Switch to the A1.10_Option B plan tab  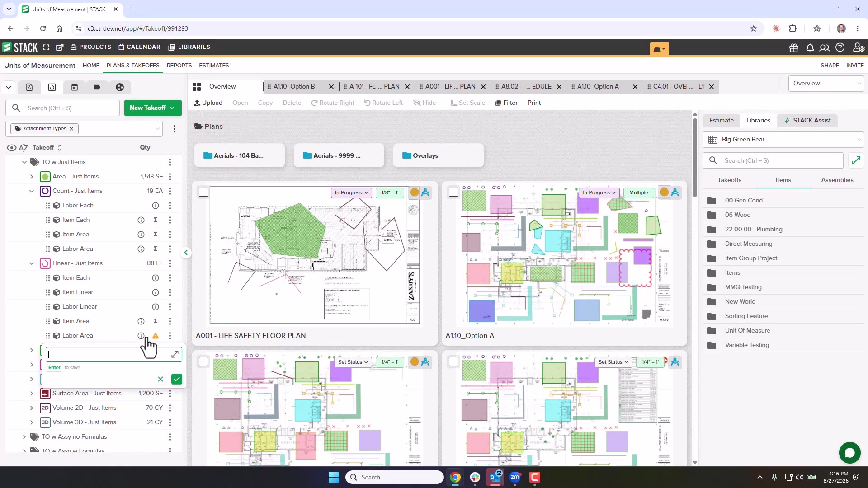point(294,87)
